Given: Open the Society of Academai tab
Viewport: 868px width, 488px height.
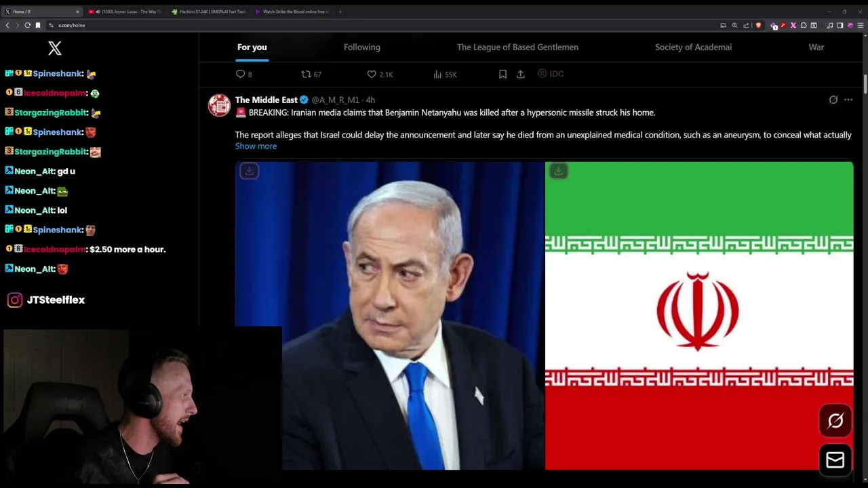Looking at the screenshot, I should tap(693, 47).
